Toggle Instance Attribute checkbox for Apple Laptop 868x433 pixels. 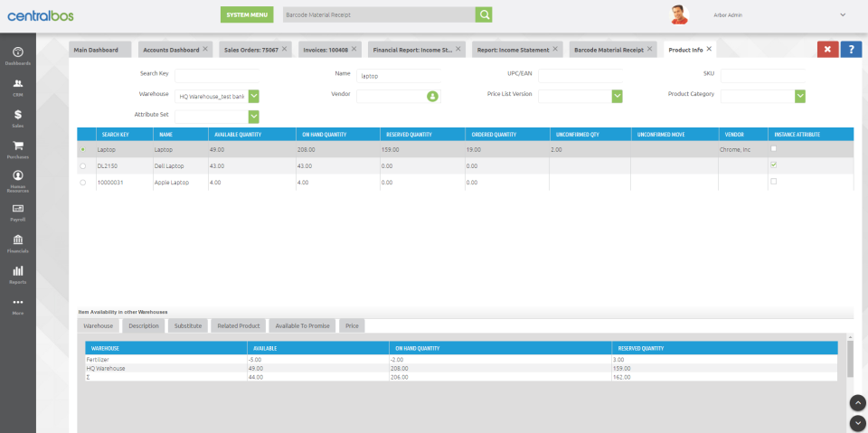[x=774, y=181]
